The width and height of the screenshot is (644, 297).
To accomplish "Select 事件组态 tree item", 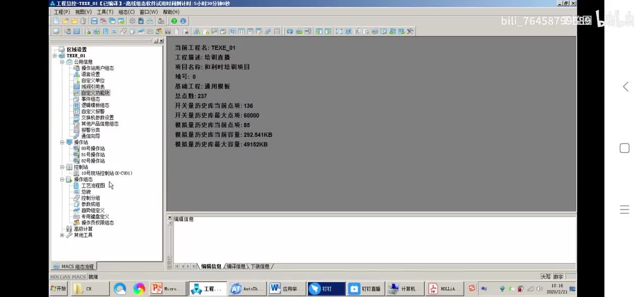I will click(x=91, y=99).
